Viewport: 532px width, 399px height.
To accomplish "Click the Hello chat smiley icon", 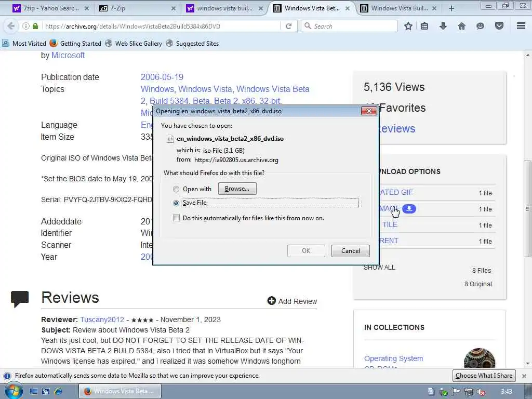I will coord(480,26).
